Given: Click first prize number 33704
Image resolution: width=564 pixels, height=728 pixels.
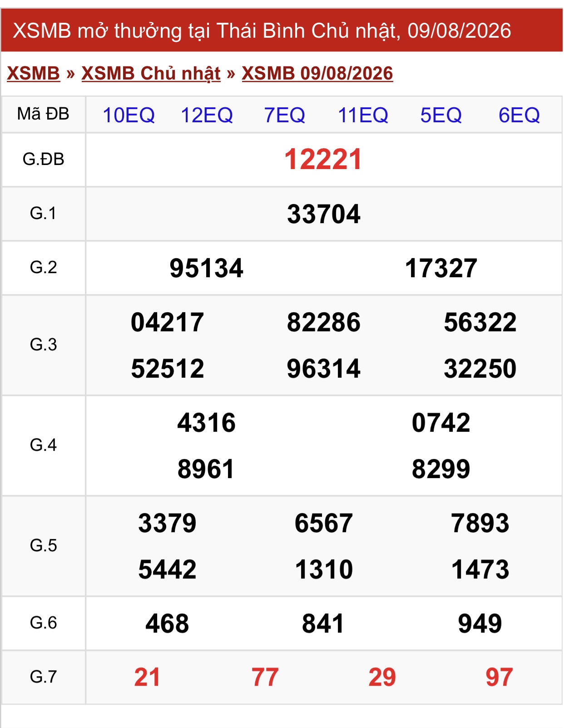Looking at the screenshot, I should [x=323, y=214].
